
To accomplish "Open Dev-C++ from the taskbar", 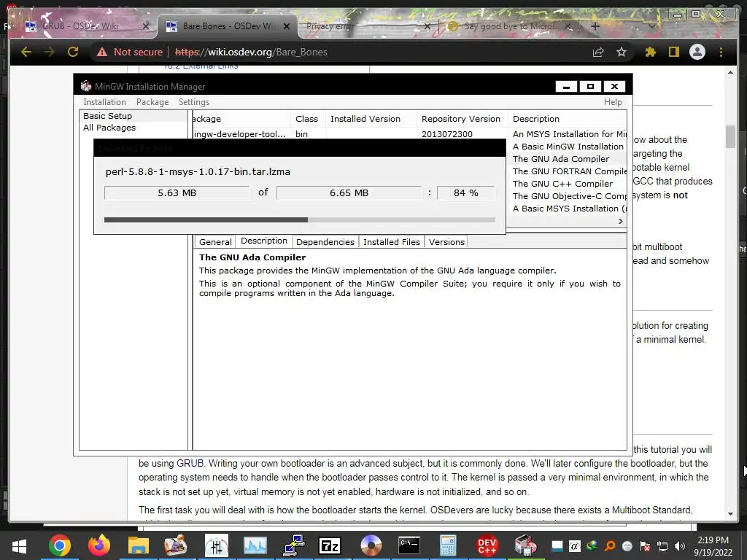I will click(487, 545).
